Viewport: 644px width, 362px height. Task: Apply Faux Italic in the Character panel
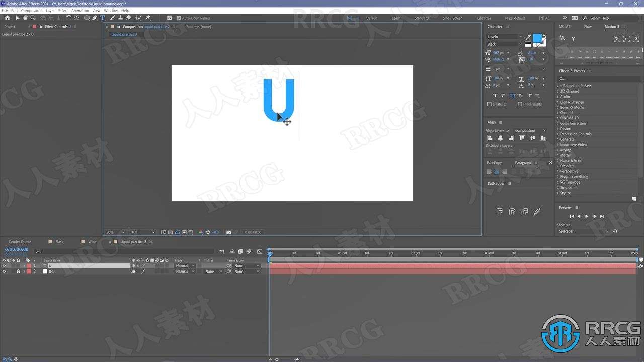(503, 96)
